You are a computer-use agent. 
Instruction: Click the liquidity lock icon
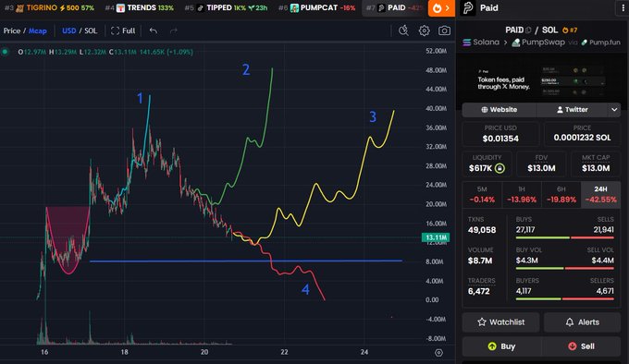click(x=499, y=168)
